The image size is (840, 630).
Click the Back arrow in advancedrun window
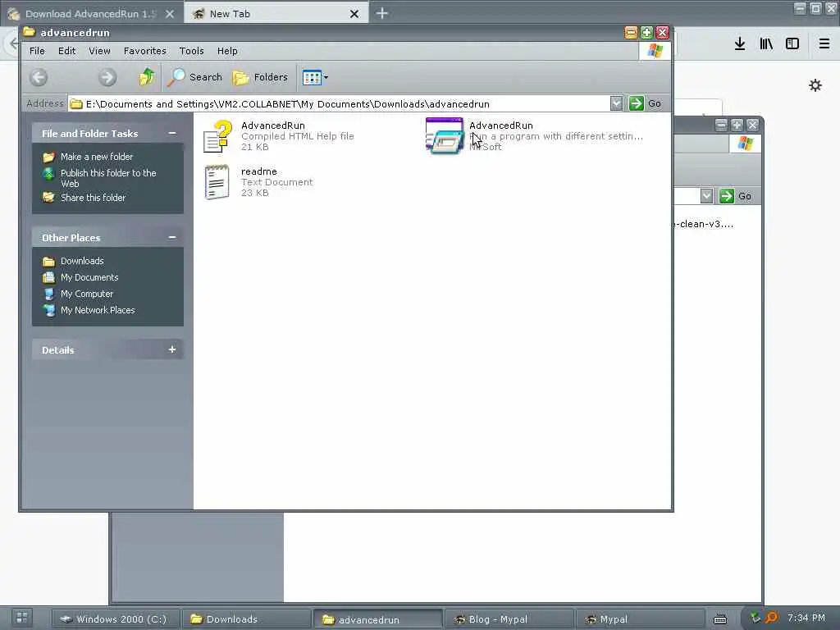tap(39, 77)
